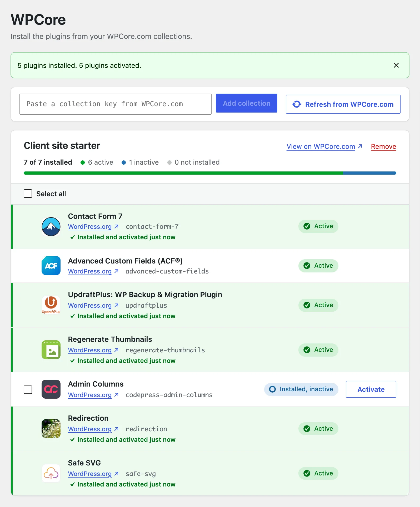Viewport: 420px width, 507px height.
Task: Click the collection install progress bar
Action: tap(210, 173)
